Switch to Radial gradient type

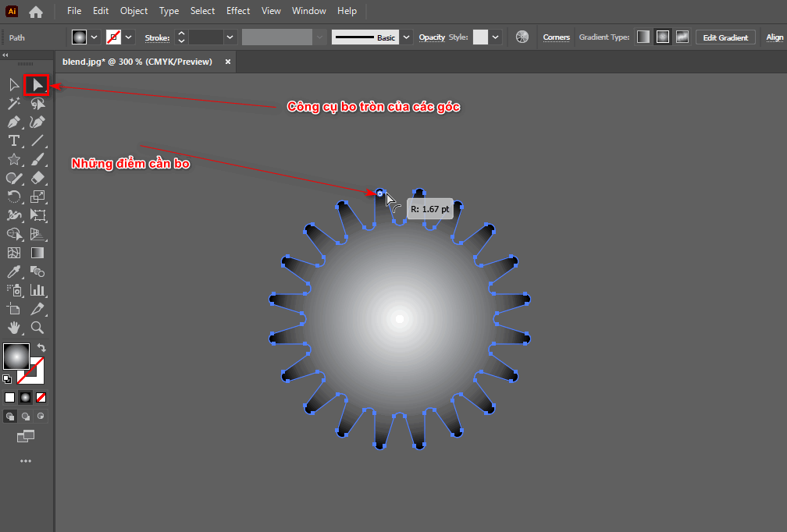pos(662,37)
